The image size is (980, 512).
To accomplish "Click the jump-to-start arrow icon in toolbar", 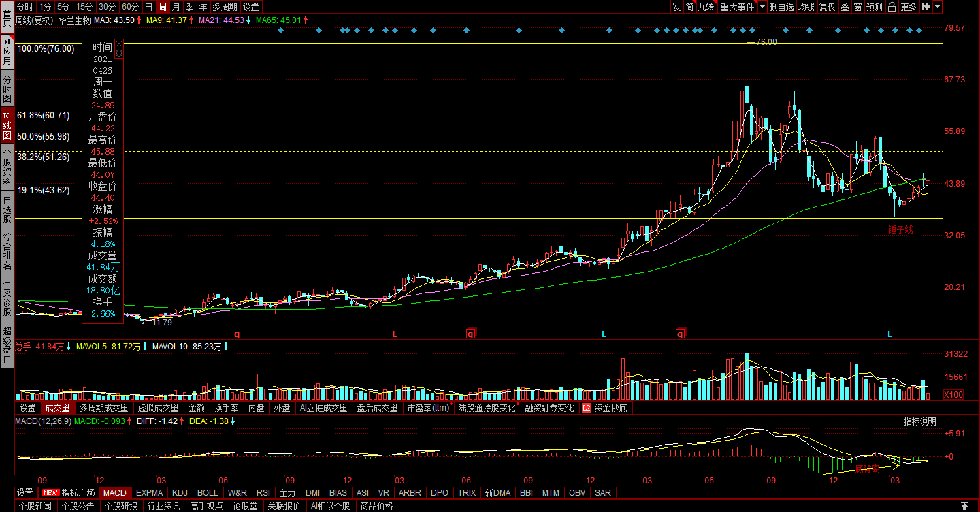I will click(926, 7).
